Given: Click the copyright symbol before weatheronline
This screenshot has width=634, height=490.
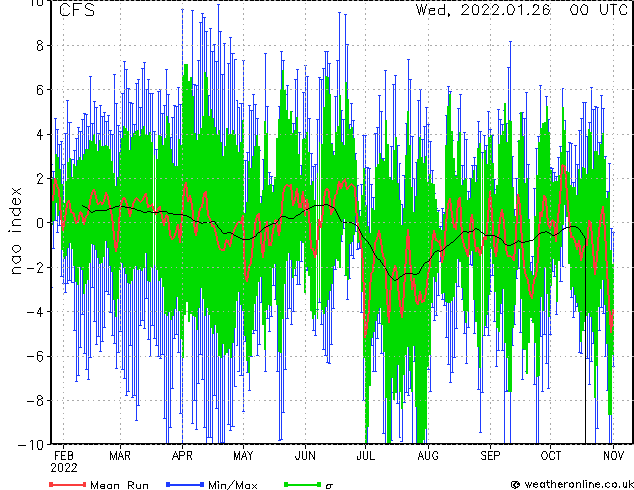Looking at the screenshot, I should pos(515,484).
